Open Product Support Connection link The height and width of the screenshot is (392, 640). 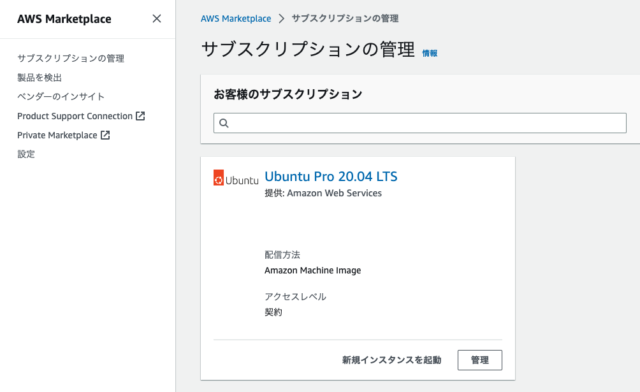tap(75, 116)
